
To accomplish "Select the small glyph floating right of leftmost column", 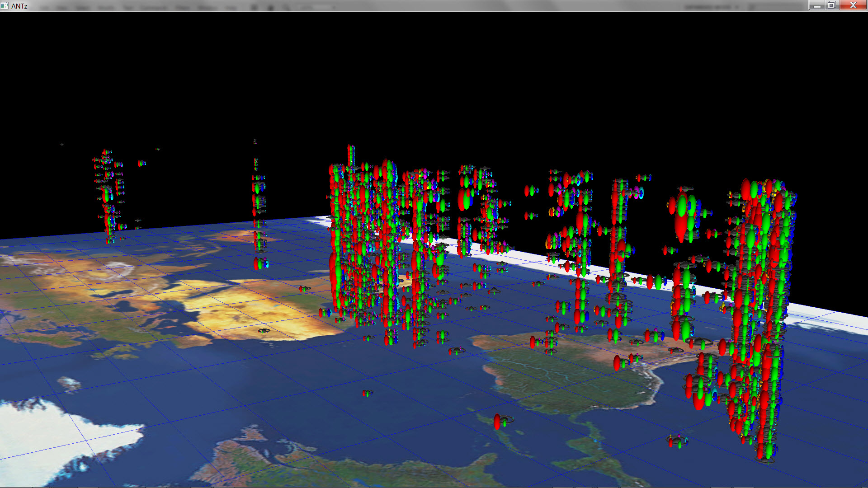I will coord(142,163).
